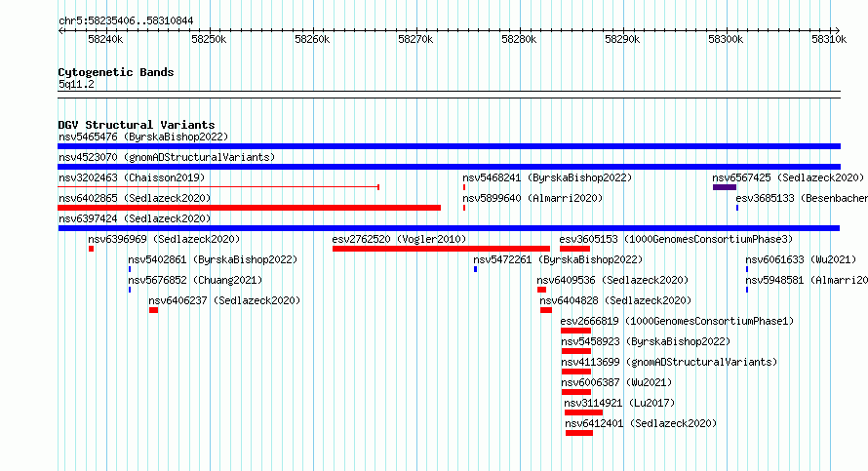Click the 58250k ruler label
This screenshot has height=471, width=868.
pos(210,40)
